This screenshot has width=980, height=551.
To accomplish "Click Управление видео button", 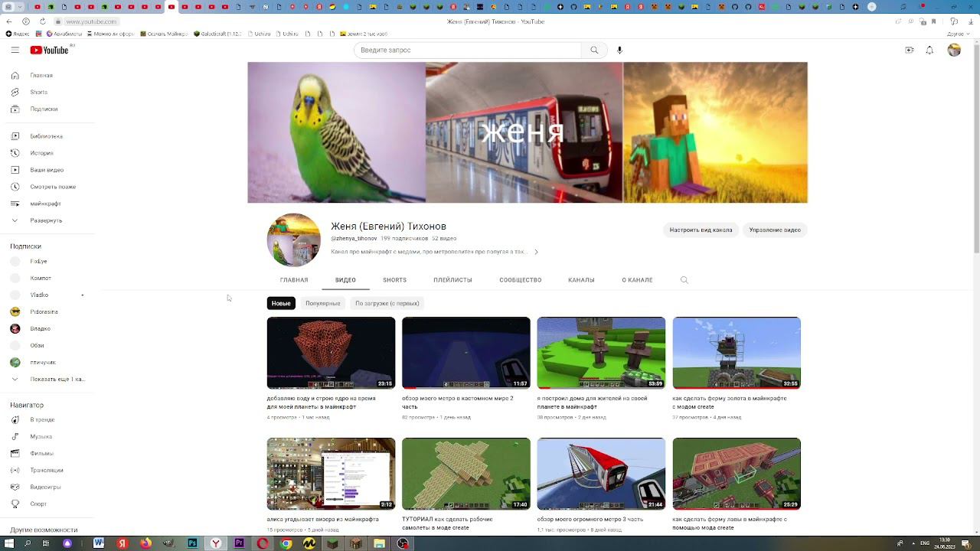I will pyautogui.click(x=775, y=230).
